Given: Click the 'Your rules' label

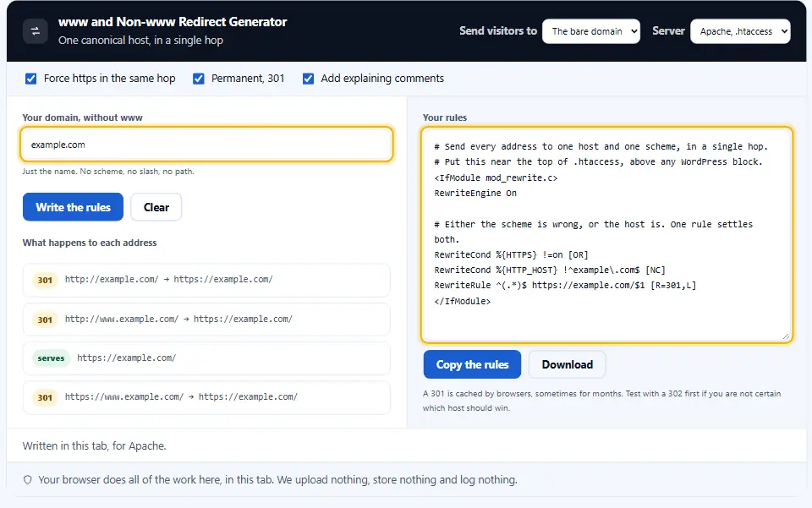Looking at the screenshot, I should pyautogui.click(x=445, y=117).
